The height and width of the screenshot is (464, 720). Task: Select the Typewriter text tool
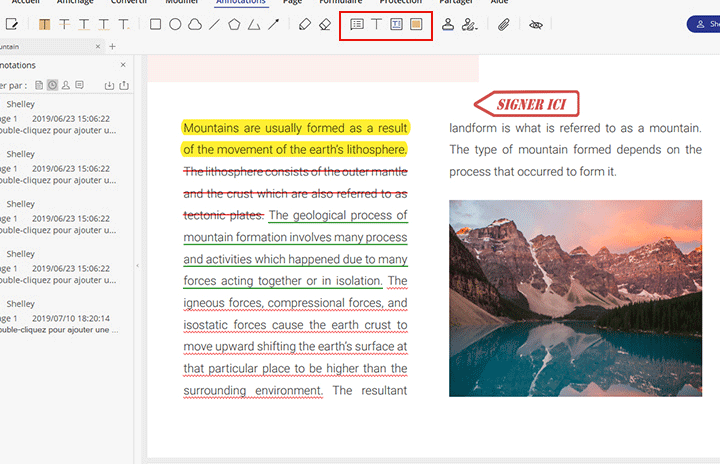(376, 24)
